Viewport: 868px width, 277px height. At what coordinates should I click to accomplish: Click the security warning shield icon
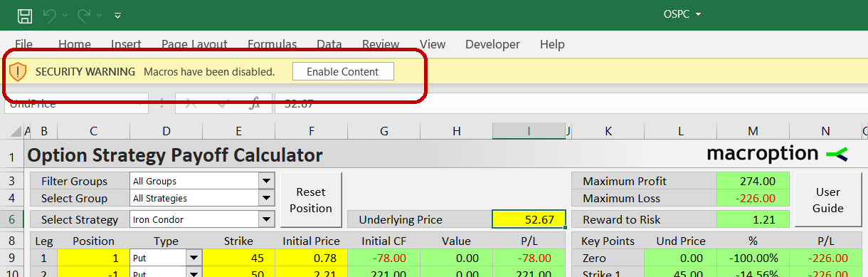tap(18, 71)
